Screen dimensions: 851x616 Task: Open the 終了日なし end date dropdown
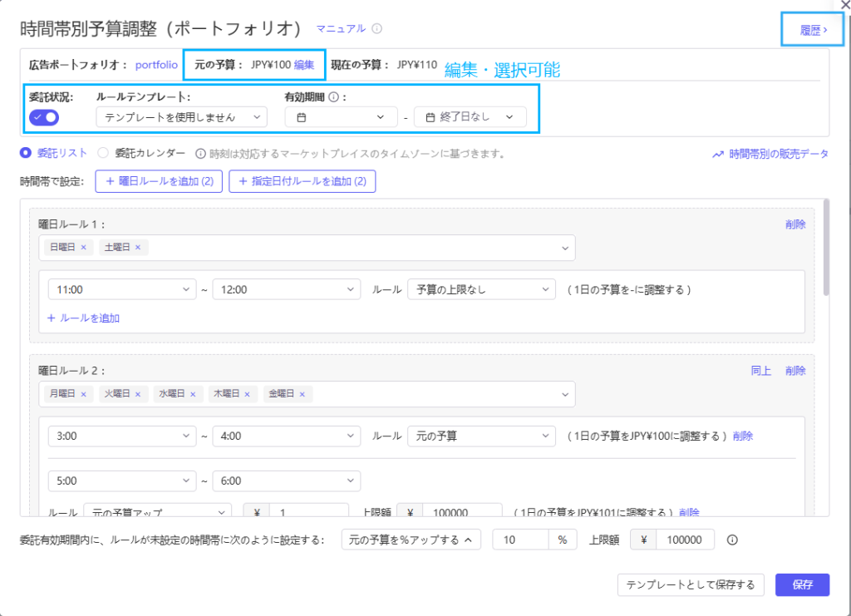pyautogui.click(x=470, y=117)
